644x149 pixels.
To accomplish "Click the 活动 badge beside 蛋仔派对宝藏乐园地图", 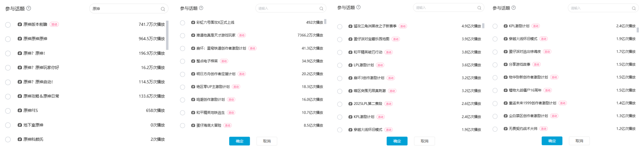I will (396, 39).
